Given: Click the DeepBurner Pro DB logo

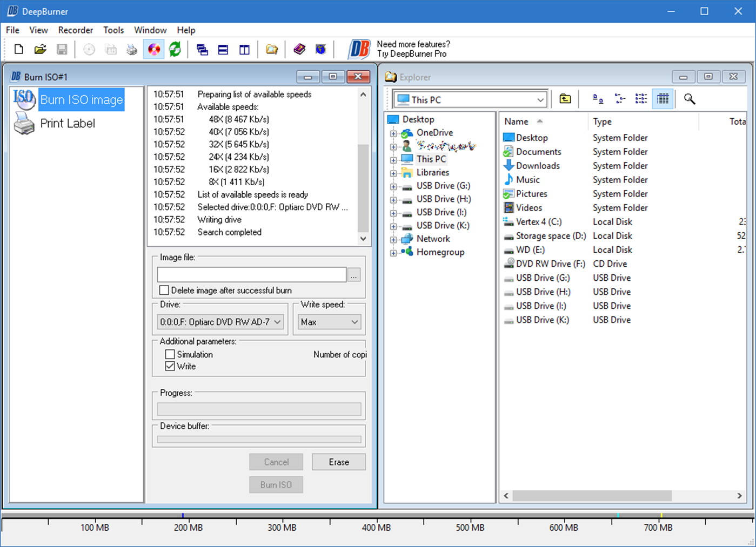Looking at the screenshot, I should (x=359, y=49).
